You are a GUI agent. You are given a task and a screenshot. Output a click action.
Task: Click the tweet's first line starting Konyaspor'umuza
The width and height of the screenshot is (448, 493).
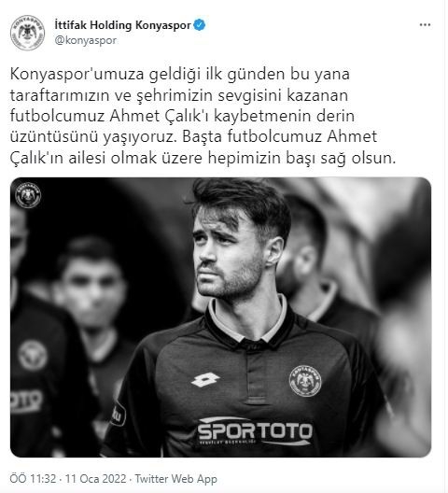pos(180,75)
